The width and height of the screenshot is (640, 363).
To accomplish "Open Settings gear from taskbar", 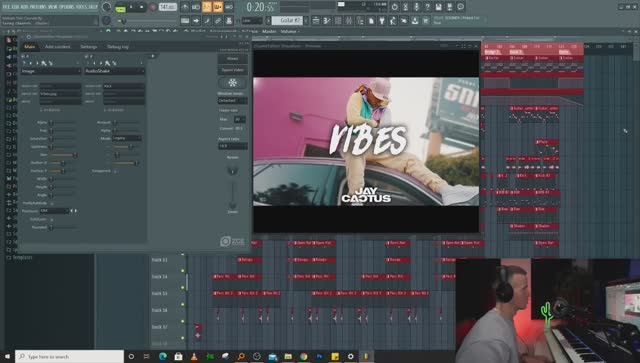I will pos(350,356).
